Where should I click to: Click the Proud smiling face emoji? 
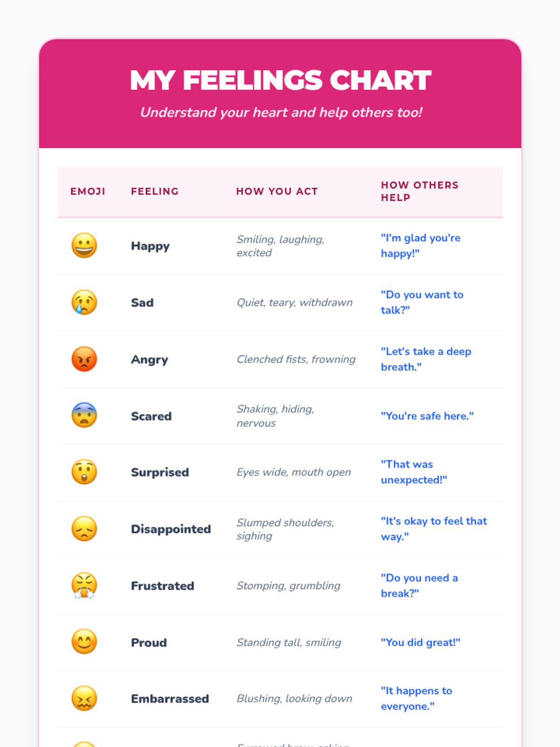84,642
